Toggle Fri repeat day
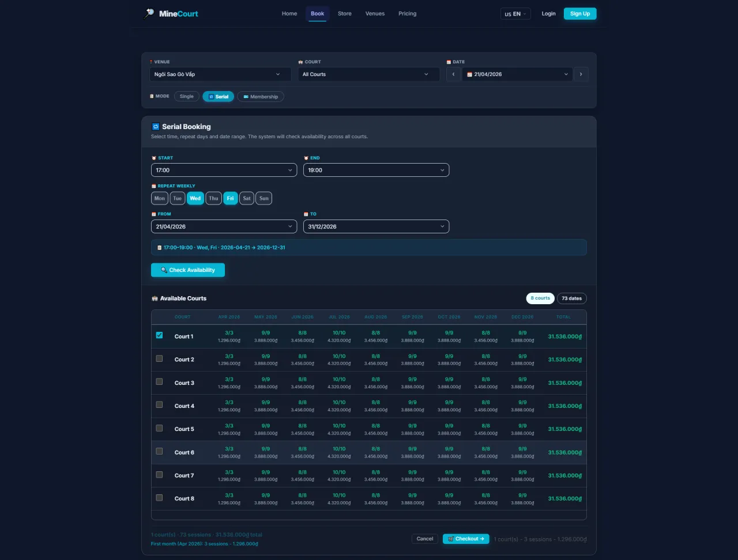 [231, 198]
